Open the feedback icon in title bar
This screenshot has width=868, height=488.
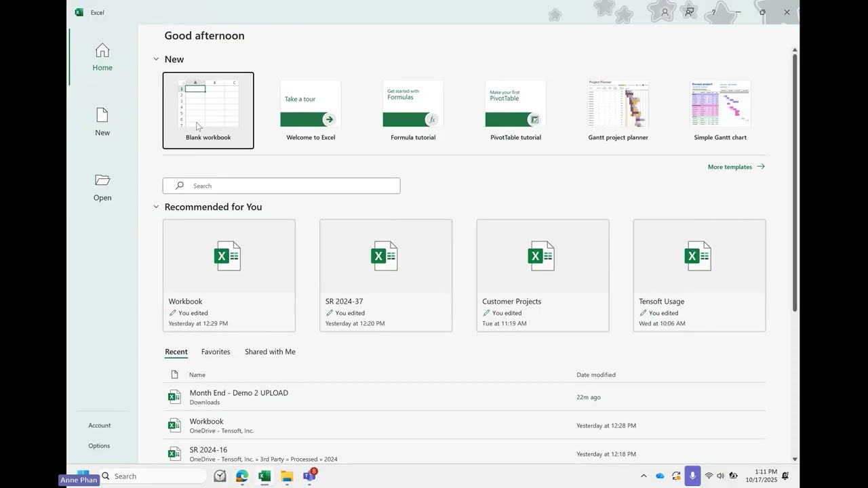tap(689, 12)
